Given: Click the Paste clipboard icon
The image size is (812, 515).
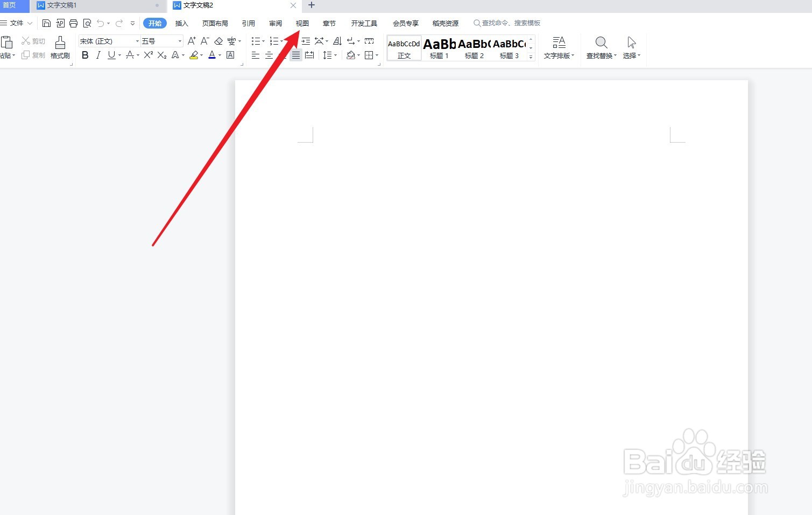Looking at the screenshot, I should pyautogui.click(x=6, y=43).
